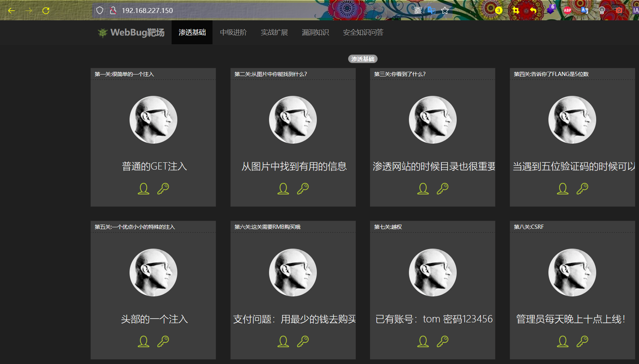The image size is (639, 364).
Task: Open the 实战扩展 tab
Action: pyautogui.click(x=274, y=32)
